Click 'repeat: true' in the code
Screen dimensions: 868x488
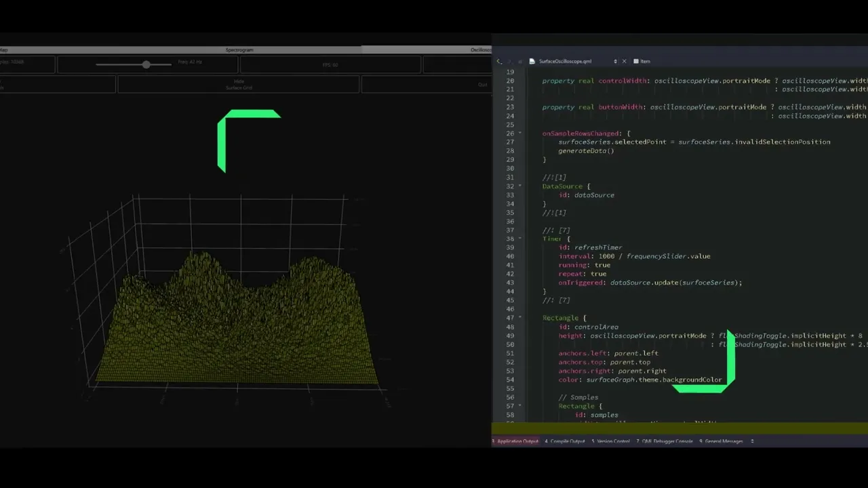583,274
